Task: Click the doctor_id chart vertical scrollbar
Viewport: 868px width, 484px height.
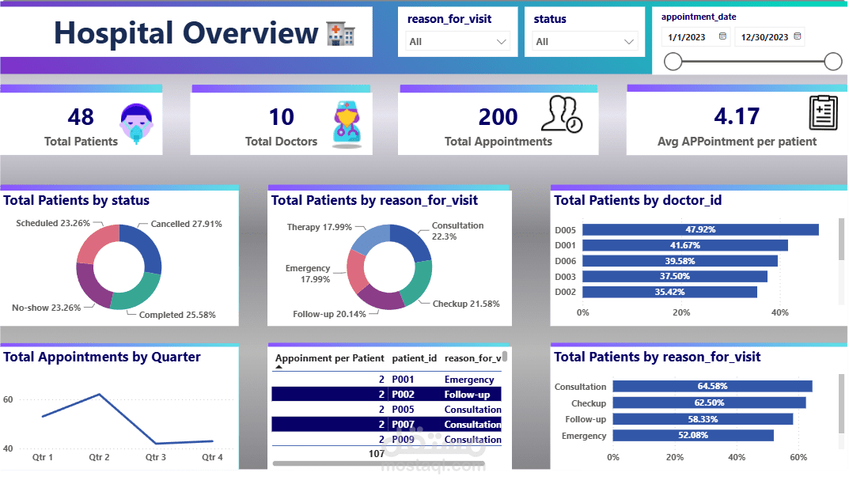Action: [x=841, y=239]
